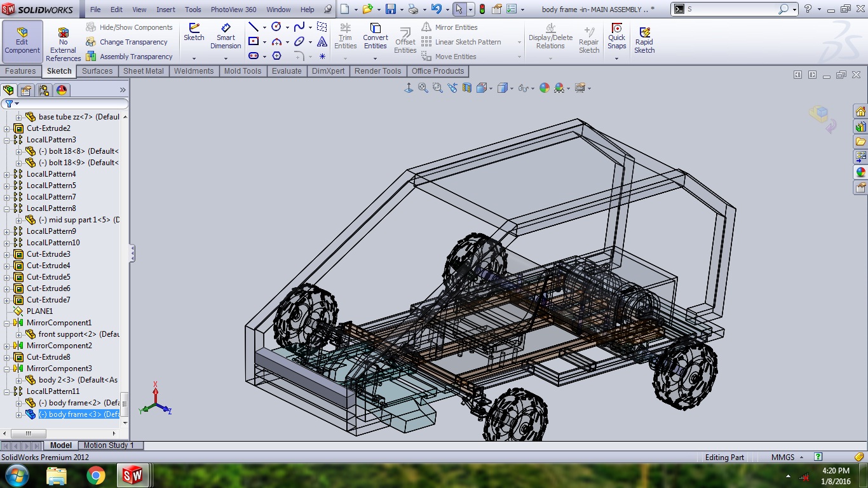Click the Smart Dimension tool
This screenshot has height=488, width=868.
point(226,36)
